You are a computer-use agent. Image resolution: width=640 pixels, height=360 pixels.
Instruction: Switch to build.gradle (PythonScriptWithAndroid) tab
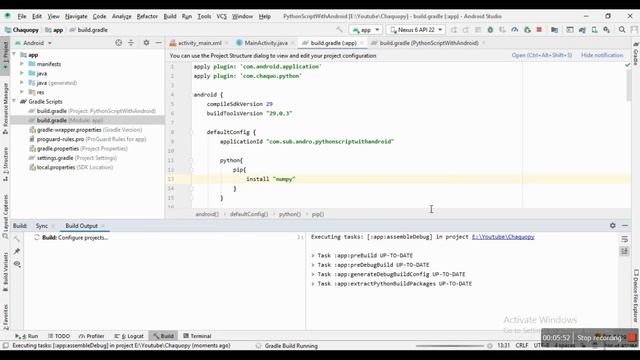pos(429,43)
